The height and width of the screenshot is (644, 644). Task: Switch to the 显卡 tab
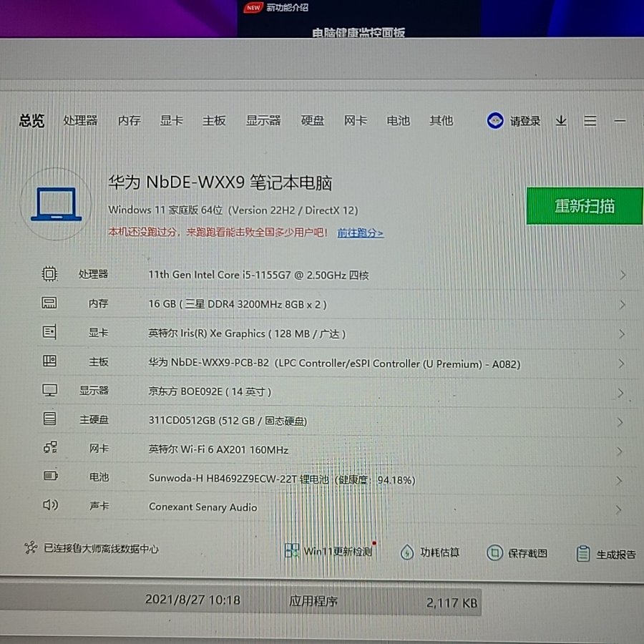(171, 121)
